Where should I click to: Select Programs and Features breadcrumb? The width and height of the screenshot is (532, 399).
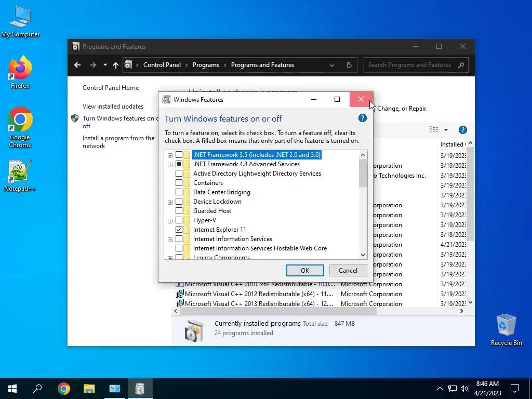(262, 65)
